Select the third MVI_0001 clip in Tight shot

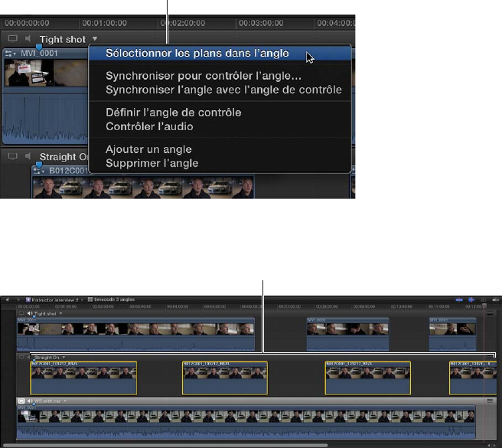pyautogui.click(x=452, y=334)
